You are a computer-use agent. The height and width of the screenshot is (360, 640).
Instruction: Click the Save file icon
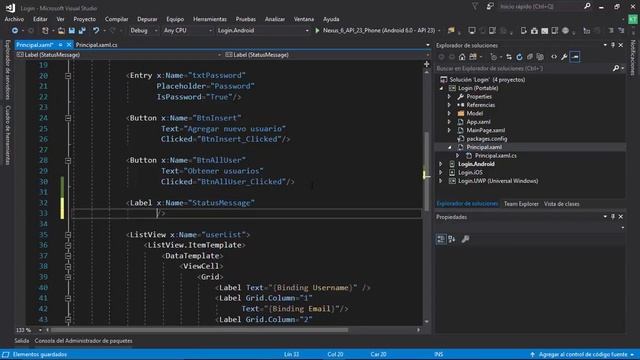point(72,31)
